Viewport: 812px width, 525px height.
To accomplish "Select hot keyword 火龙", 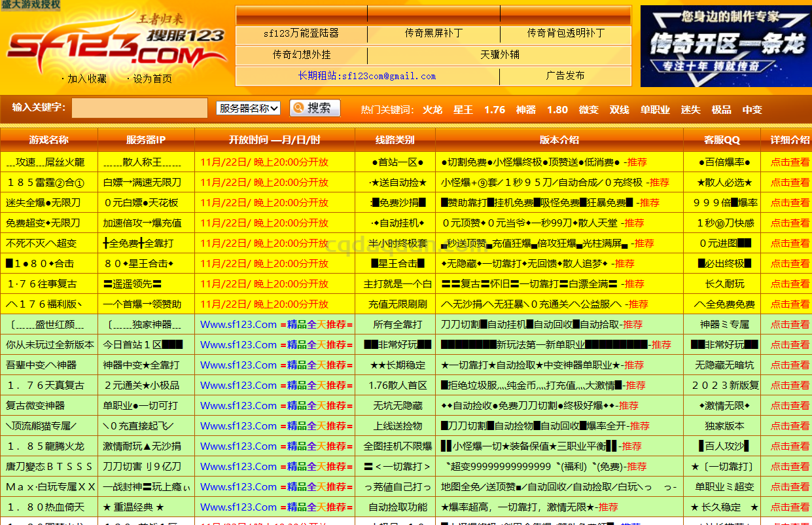I will coord(432,110).
